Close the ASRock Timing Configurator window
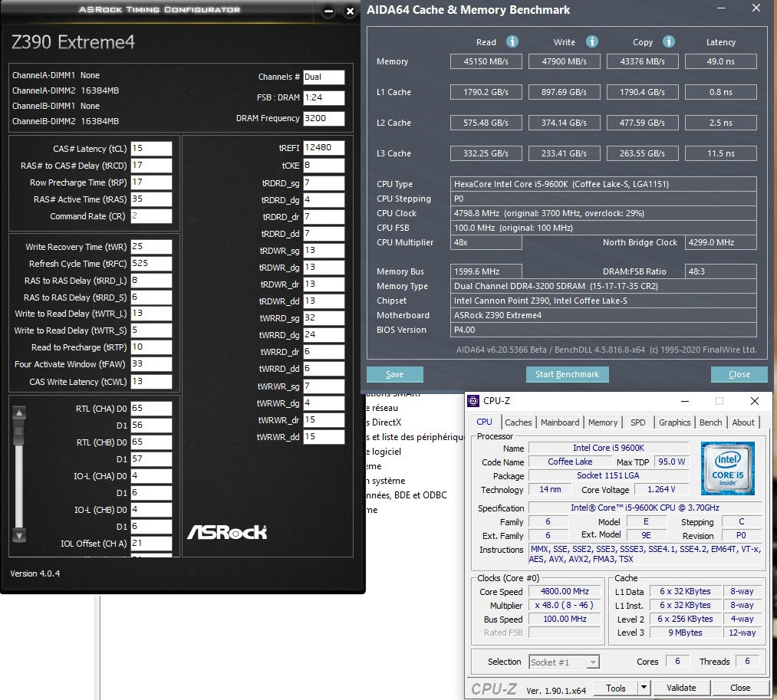The image size is (777, 700). coord(350,11)
